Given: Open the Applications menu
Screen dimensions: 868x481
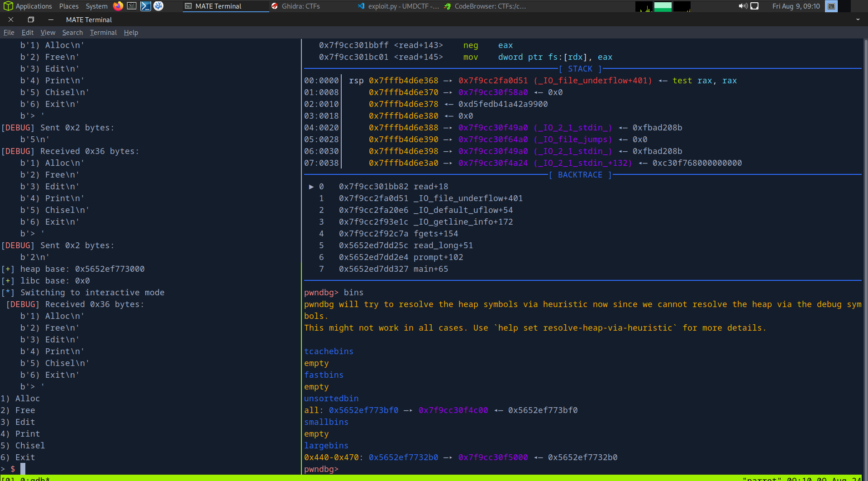Looking at the screenshot, I should click(29, 6).
